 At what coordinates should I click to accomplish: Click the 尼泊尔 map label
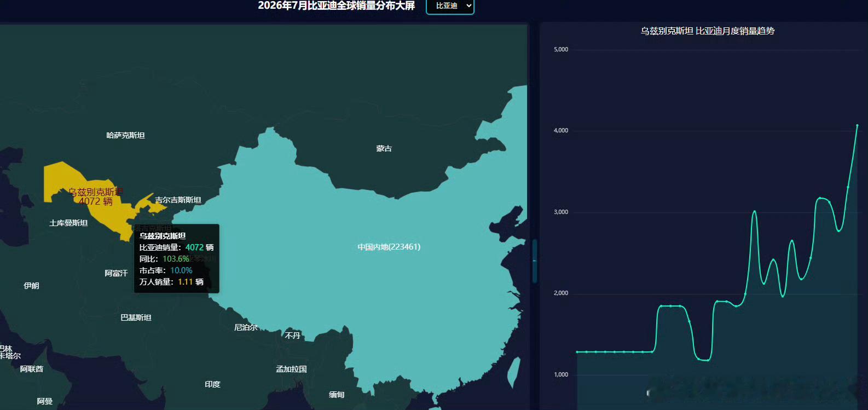pyautogui.click(x=246, y=327)
